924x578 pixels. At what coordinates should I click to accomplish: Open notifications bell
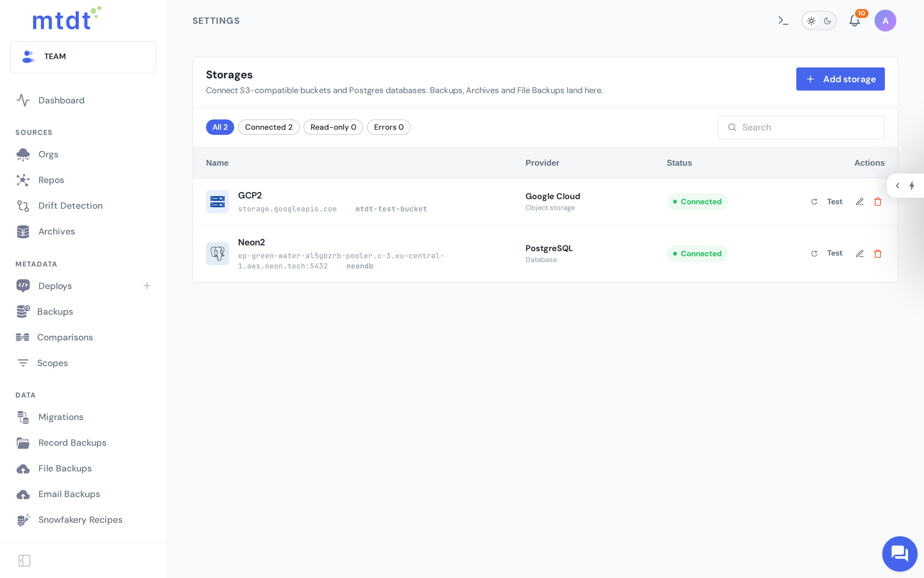[x=854, y=21]
